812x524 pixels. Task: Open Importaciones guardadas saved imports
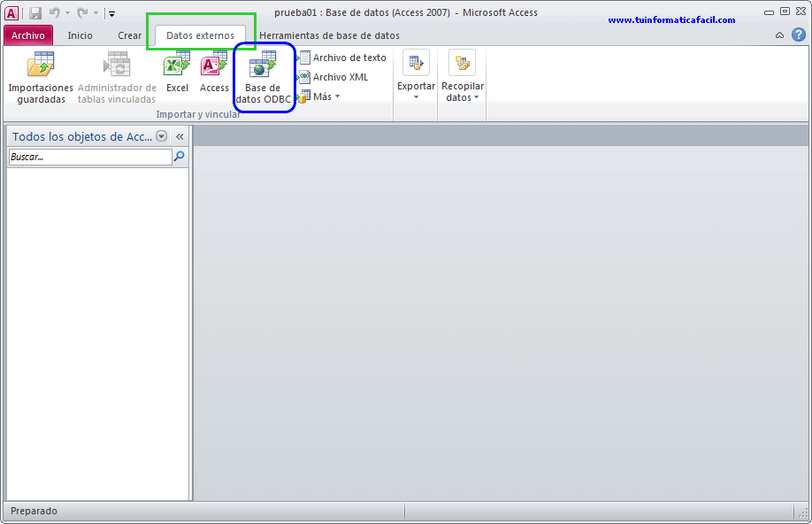(41, 78)
